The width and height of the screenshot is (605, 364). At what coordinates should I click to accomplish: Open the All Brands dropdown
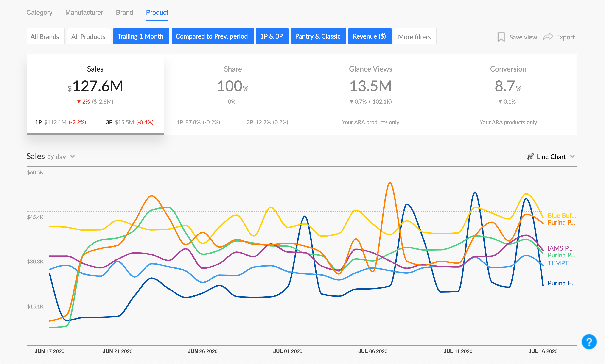coord(45,36)
